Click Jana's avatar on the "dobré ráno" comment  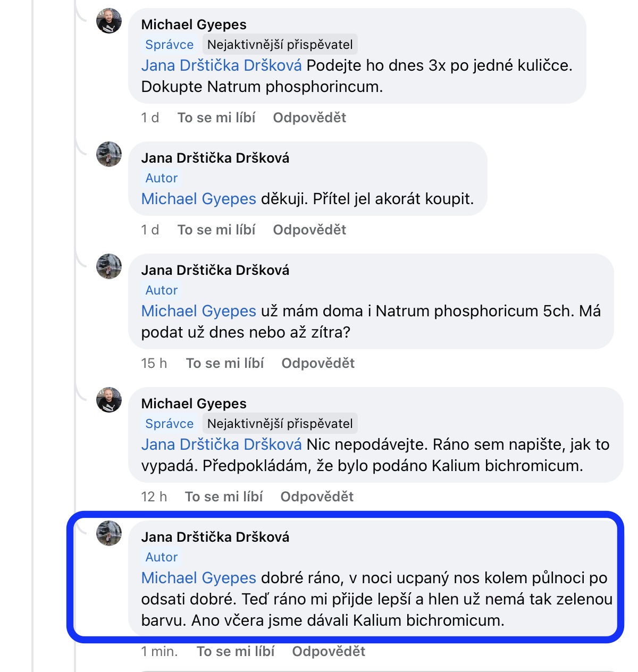pos(109,534)
